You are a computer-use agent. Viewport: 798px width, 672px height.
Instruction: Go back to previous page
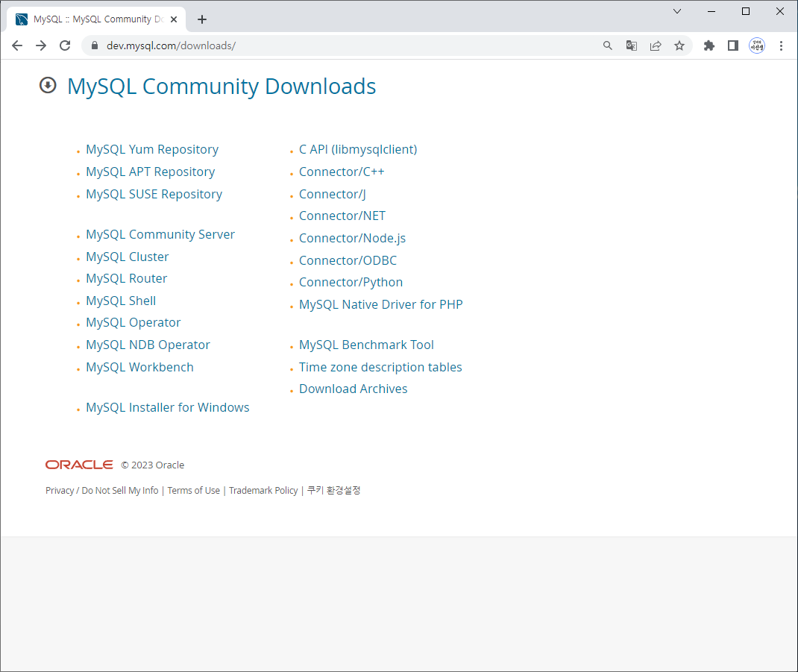(x=17, y=45)
